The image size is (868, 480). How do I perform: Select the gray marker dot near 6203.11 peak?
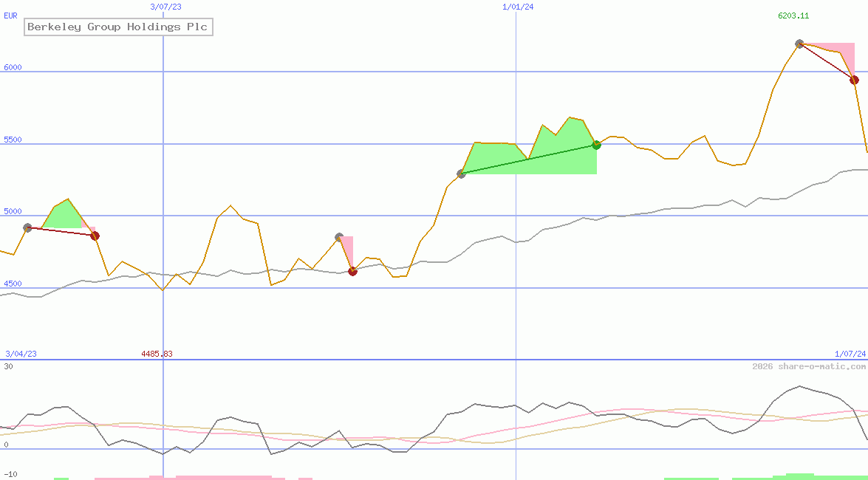[799, 44]
